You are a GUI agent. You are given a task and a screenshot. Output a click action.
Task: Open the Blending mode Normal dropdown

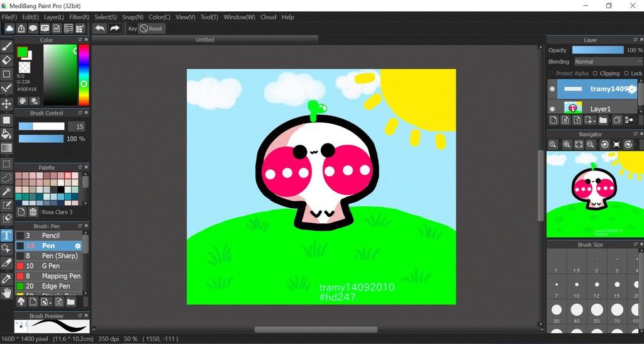point(608,62)
